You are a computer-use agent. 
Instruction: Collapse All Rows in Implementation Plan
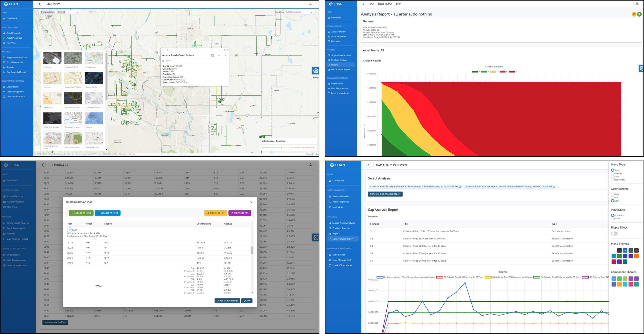point(107,213)
